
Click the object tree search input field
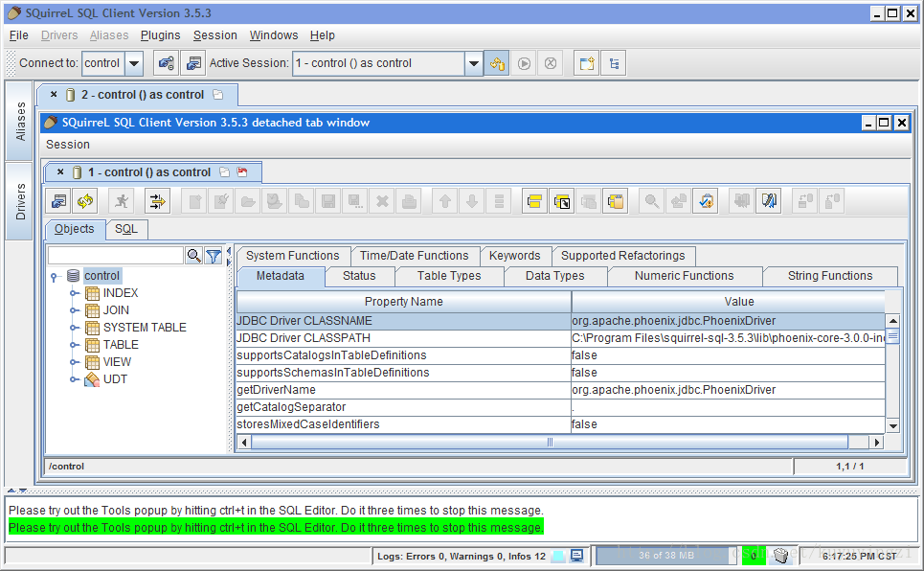116,256
